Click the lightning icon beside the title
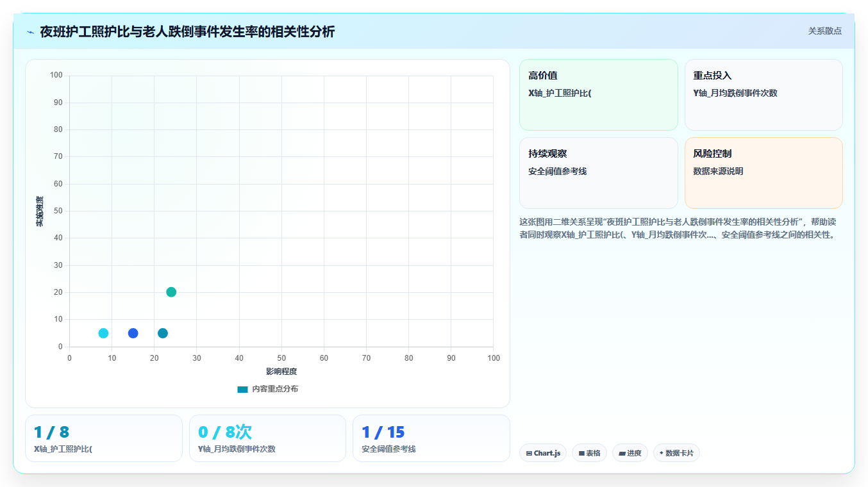868x487 pixels. point(31,32)
